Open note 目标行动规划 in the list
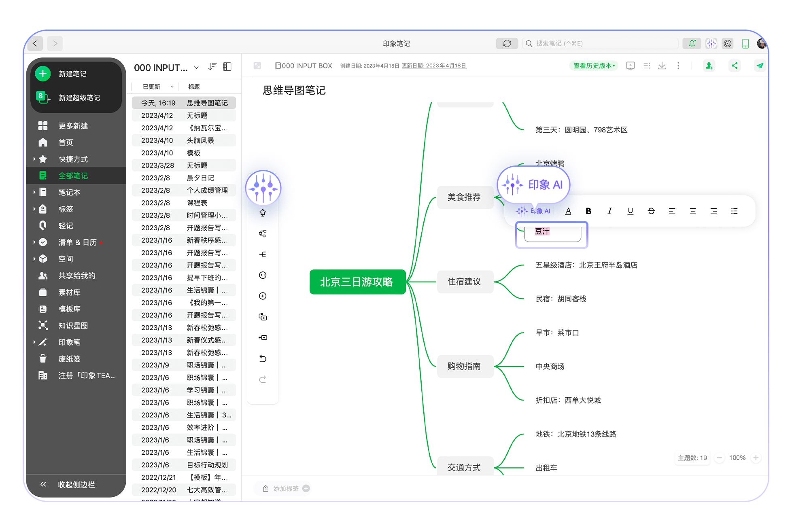This screenshot has height=532, width=792. [x=184, y=465]
